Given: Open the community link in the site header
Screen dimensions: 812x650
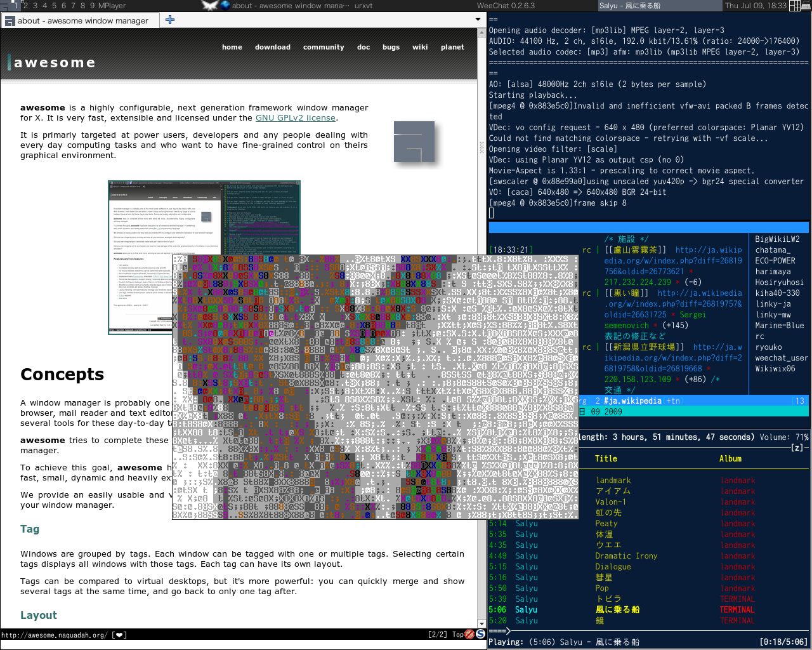Looking at the screenshot, I should pyautogui.click(x=324, y=47).
